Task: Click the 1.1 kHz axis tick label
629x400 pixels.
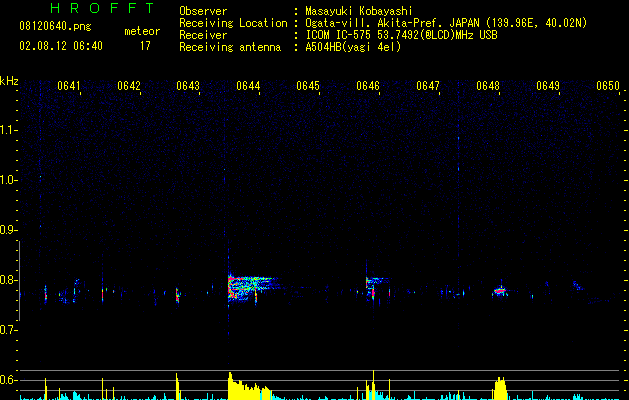Action: coord(8,130)
